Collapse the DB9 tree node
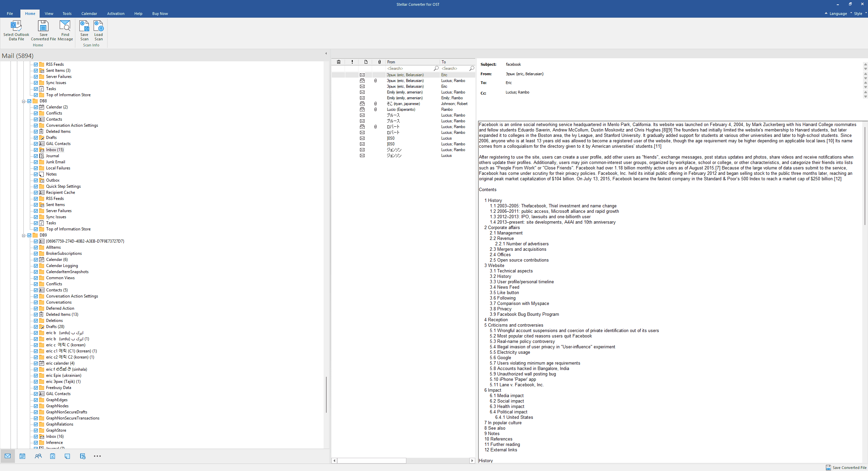Screen dimensions: 868x471 tap(24, 235)
